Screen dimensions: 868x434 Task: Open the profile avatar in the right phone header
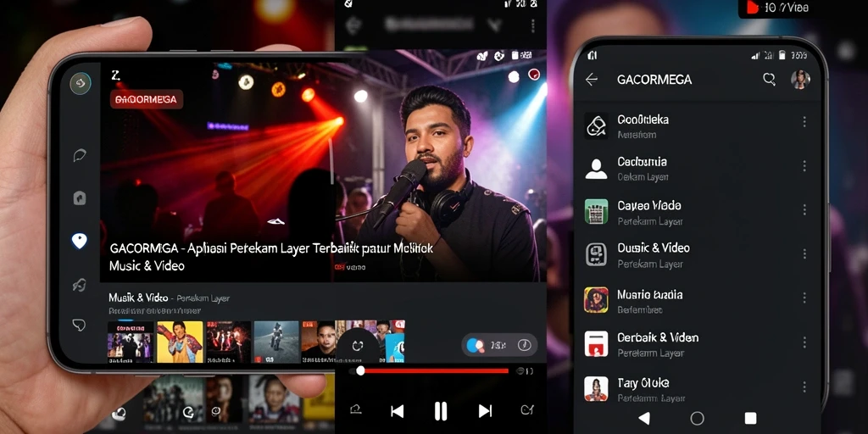800,79
